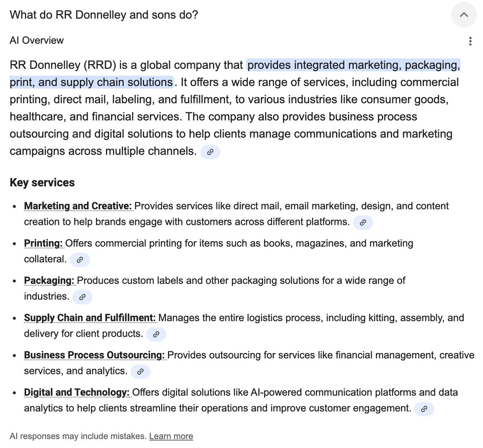The height and width of the screenshot is (448, 483).
Task: Click the question 'What do RR Donnelley and sons do?'
Action: pos(104,15)
